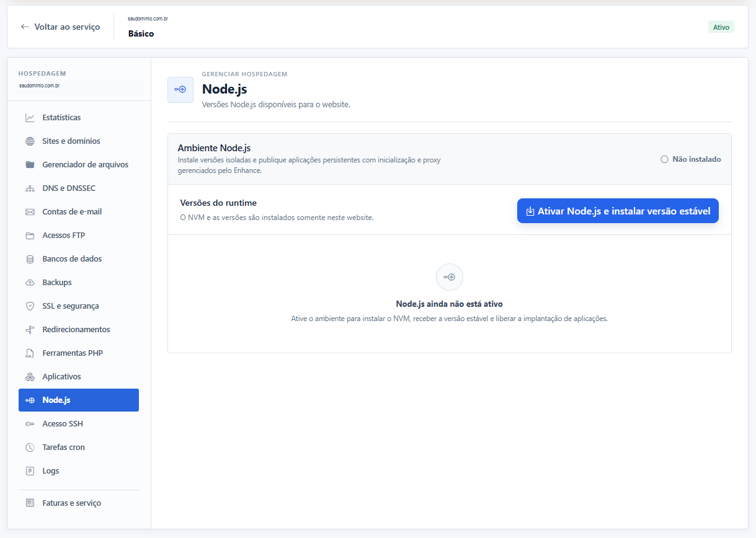Click the Aplicativos cubes icon
This screenshot has width=756, height=538.
30,377
